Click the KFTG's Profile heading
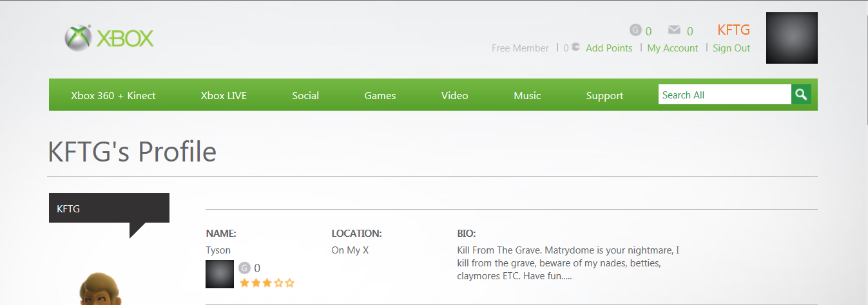 click(x=132, y=152)
